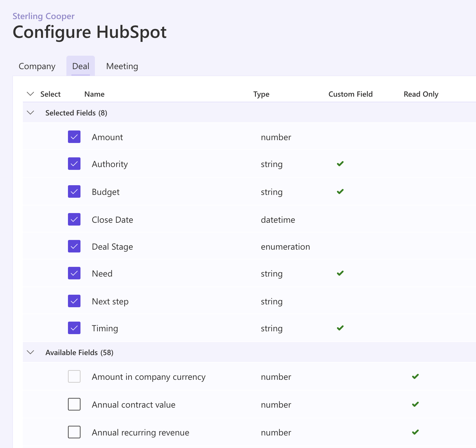Switch to the Meeting tab

click(x=122, y=66)
